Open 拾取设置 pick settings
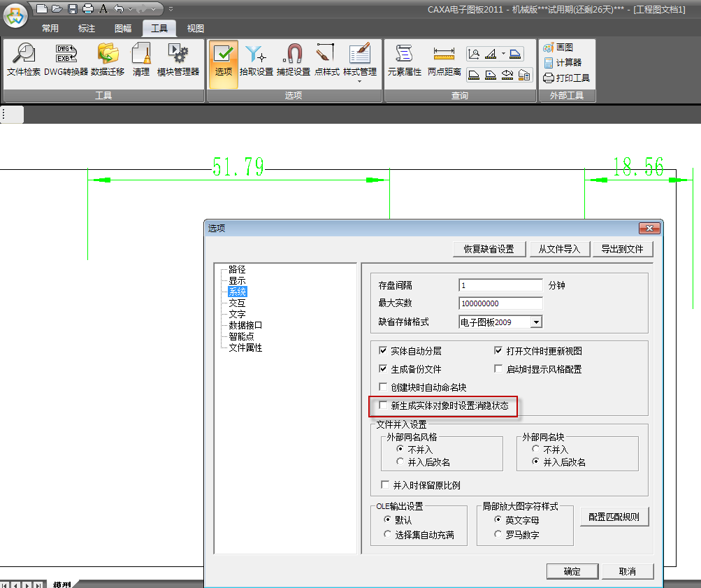The height and width of the screenshot is (588, 701). [256, 60]
